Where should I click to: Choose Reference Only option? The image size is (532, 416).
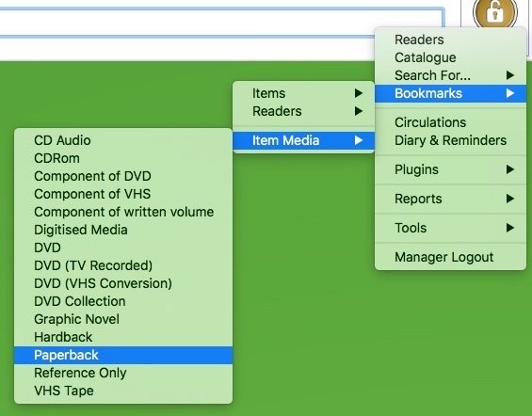click(x=123, y=373)
